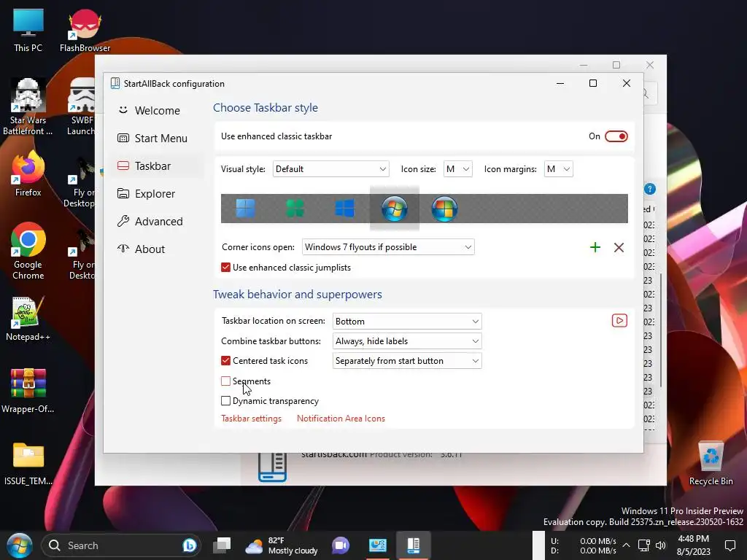Screen dimensions: 747x560
Task: Open the ISSUE_TEM folder on desktop
Action: tap(28, 464)
